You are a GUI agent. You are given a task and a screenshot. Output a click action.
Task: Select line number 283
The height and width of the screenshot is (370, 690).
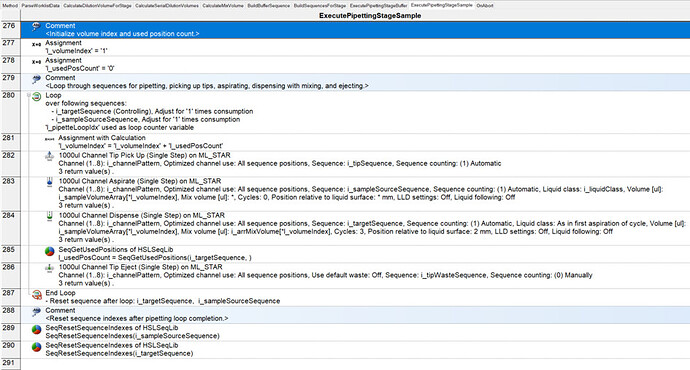point(8,181)
